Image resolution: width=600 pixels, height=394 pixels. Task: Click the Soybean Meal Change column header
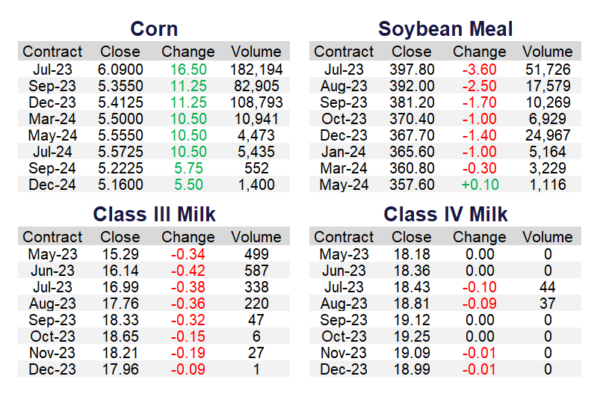(x=479, y=52)
